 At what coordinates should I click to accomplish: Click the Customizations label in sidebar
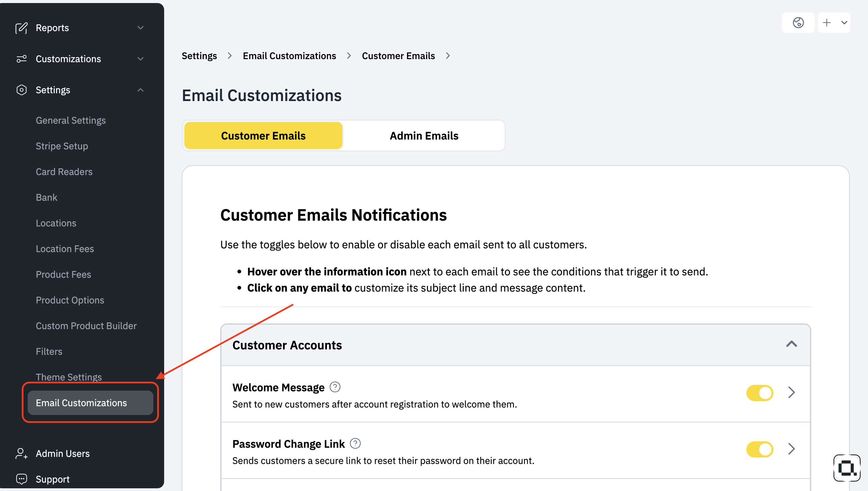68,59
